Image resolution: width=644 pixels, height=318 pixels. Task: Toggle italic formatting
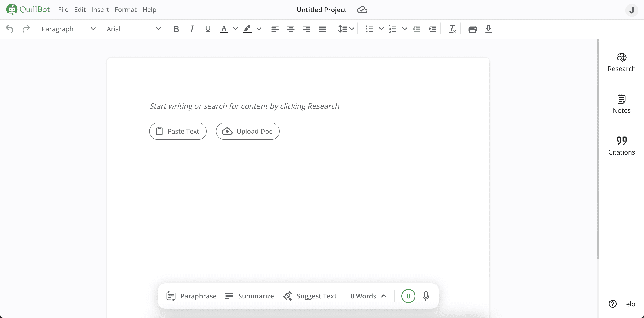pos(192,29)
